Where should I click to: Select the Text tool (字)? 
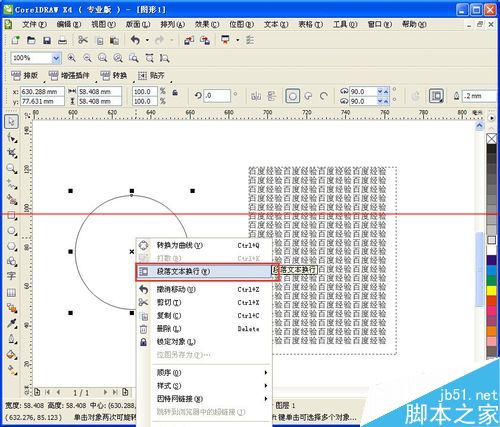tap(11, 277)
